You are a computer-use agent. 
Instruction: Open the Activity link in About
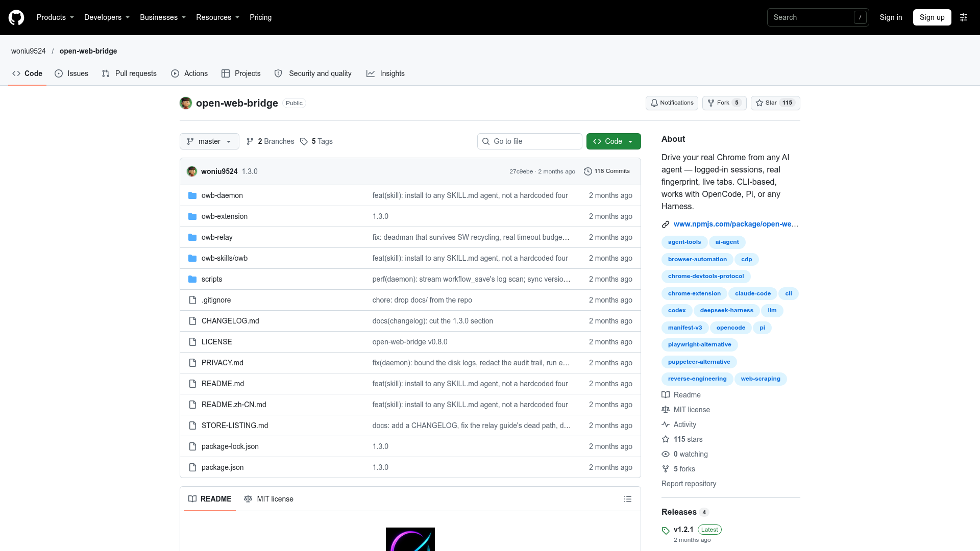point(679,424)
